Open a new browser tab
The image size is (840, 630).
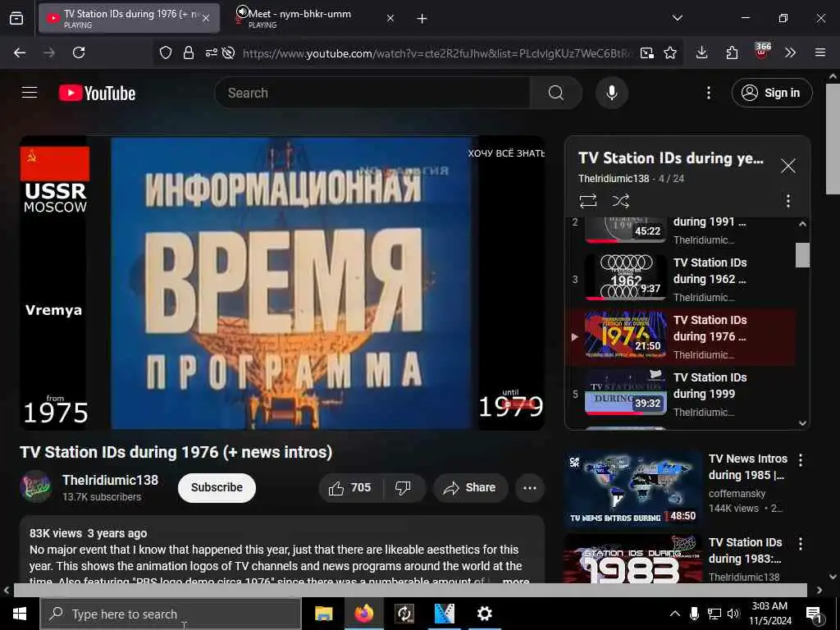[422, 19]
